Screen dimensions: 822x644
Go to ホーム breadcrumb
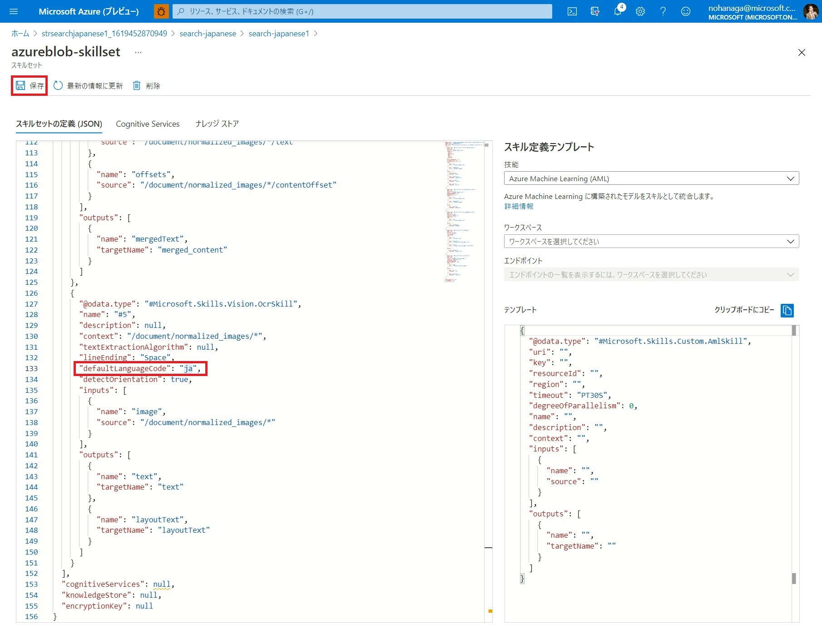[x=20, y=34]
